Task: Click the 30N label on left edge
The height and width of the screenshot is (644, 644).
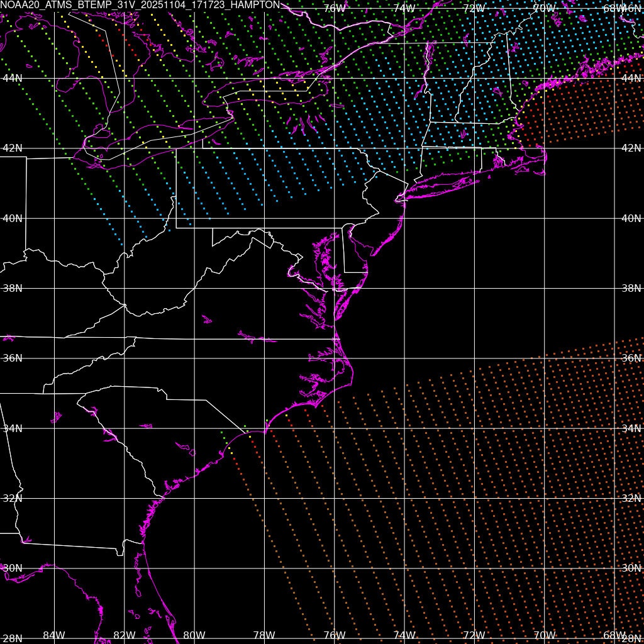Action: [13, 568]
